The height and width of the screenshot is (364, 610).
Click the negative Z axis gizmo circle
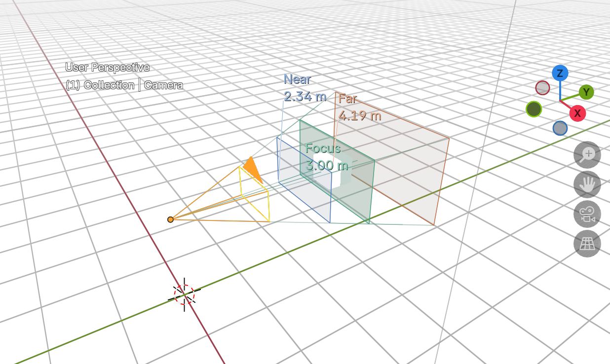point(560,128)
